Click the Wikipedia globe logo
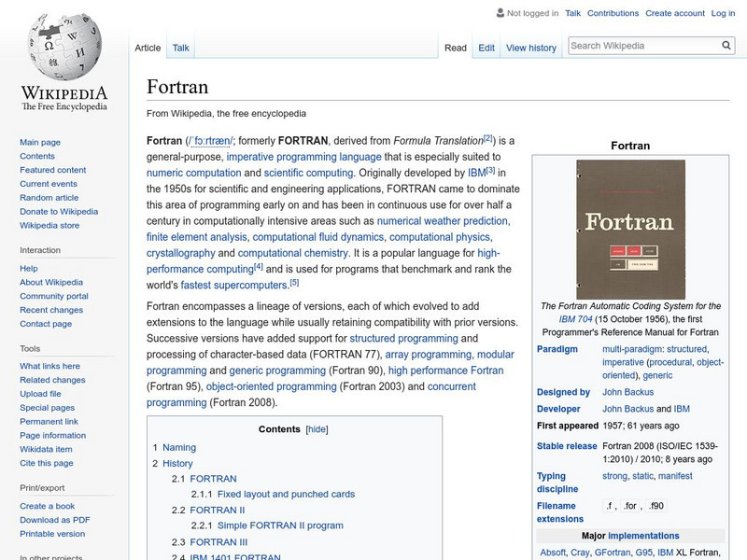 (x=64, y=46)
